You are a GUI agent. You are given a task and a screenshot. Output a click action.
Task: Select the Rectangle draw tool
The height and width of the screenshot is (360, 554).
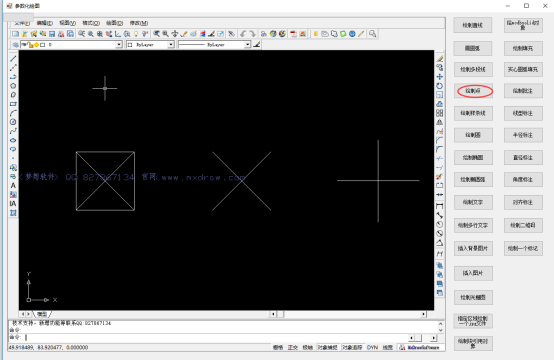[x=13, y=104]
